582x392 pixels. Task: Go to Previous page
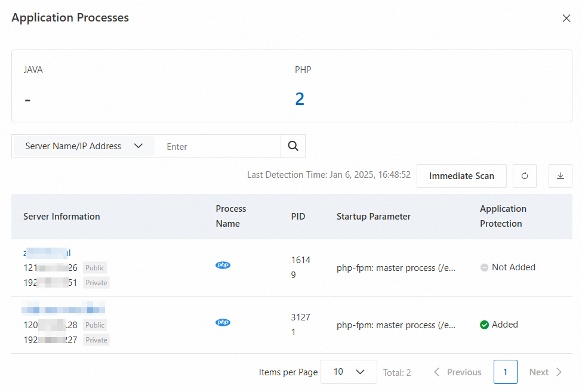(458, 372)
